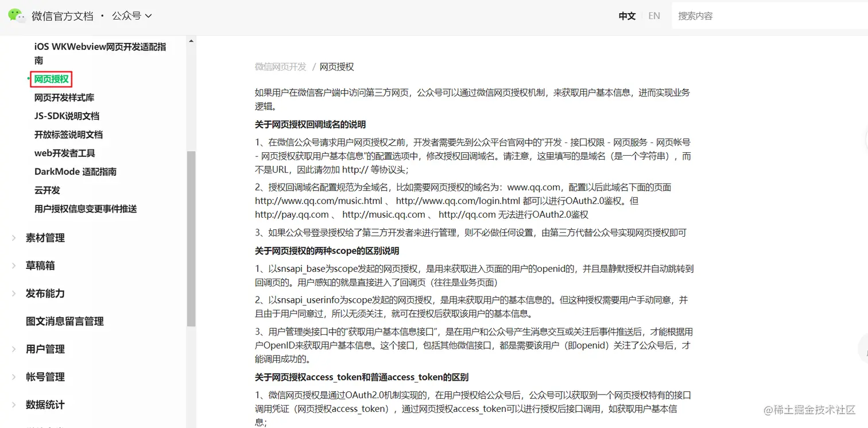Select 网页授权 in the sidebar
This screenshot has height=428, width=868.
coord(51,79)
